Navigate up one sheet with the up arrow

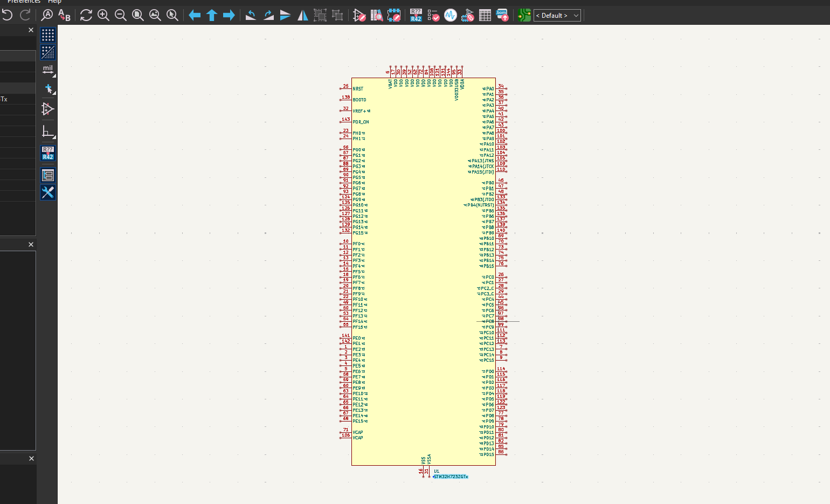(x=212, y=15)
